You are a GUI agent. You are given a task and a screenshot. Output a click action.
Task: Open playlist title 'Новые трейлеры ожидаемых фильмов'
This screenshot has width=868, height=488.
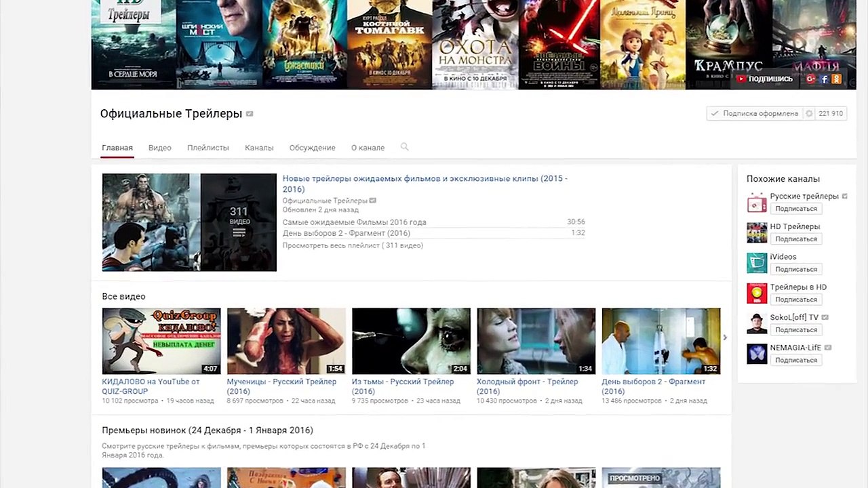pos(425,184)
